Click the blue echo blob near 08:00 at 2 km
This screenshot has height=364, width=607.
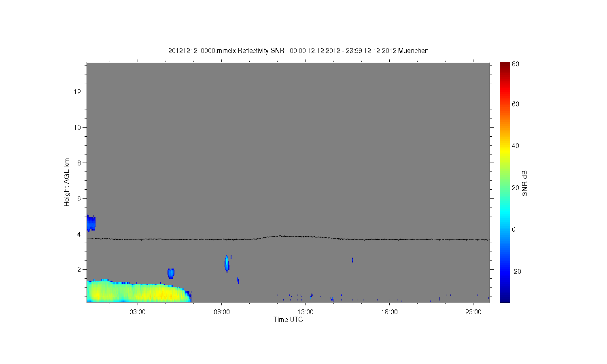227,264
